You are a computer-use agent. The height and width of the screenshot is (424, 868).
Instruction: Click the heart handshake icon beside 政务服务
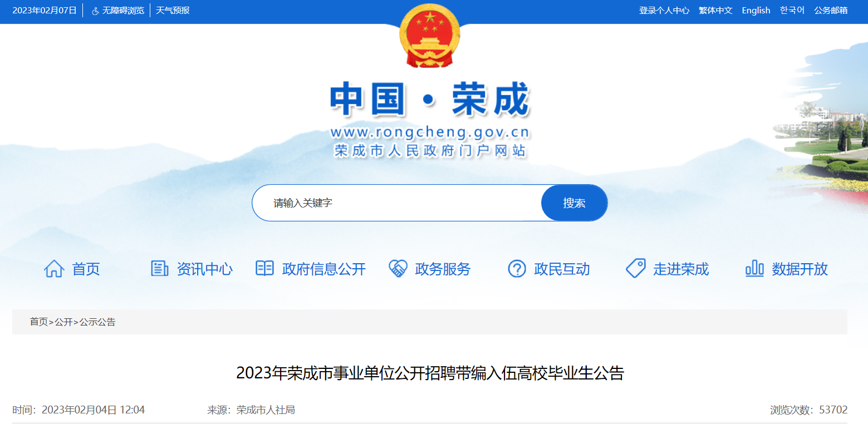[398, 269]
